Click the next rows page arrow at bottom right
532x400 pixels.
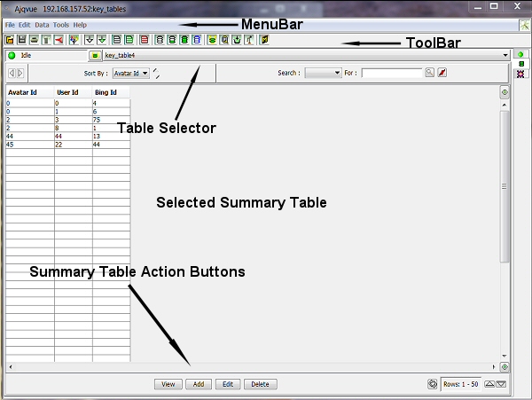[x=501, y=384]
